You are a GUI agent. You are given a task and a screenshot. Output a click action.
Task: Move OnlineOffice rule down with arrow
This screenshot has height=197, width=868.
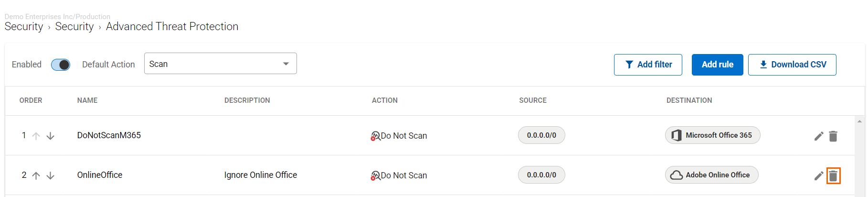50,175
